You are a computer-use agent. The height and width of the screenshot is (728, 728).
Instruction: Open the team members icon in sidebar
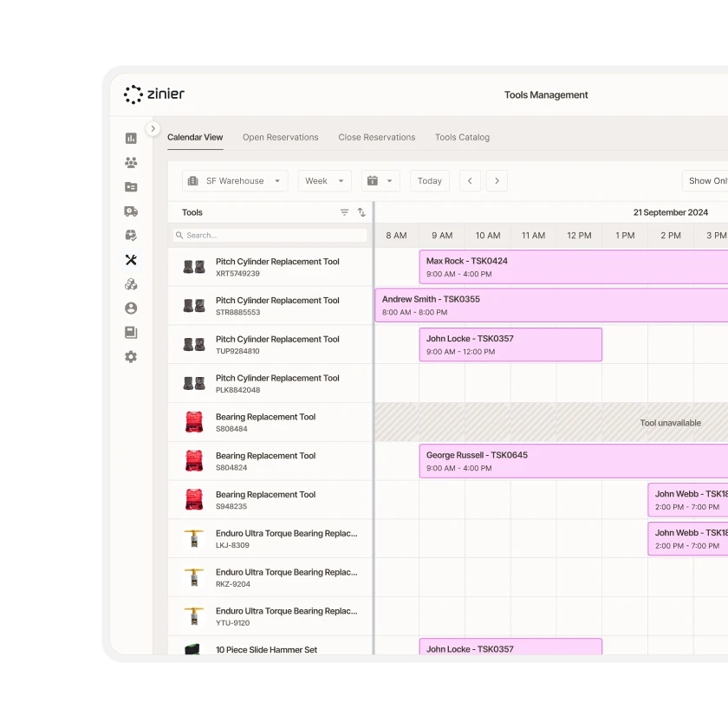(131, 163)
